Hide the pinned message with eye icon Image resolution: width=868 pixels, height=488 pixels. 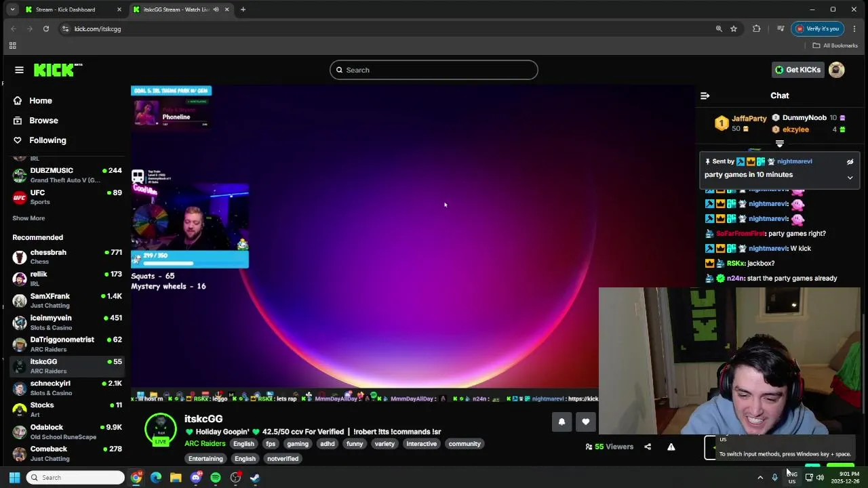click(850, 162)
